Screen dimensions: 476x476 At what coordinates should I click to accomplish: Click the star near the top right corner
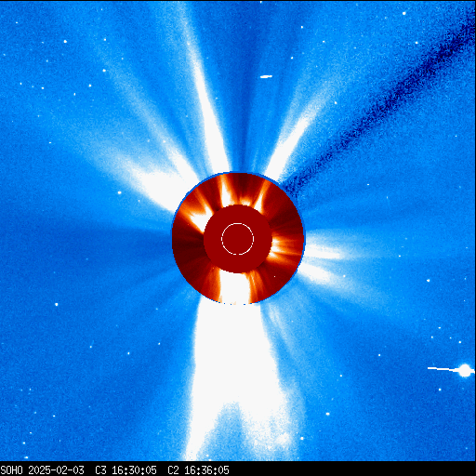(x=404, y=13)
